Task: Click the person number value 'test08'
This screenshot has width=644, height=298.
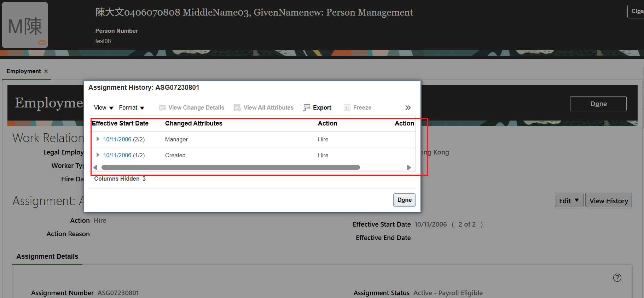Action: coord(103,41)
